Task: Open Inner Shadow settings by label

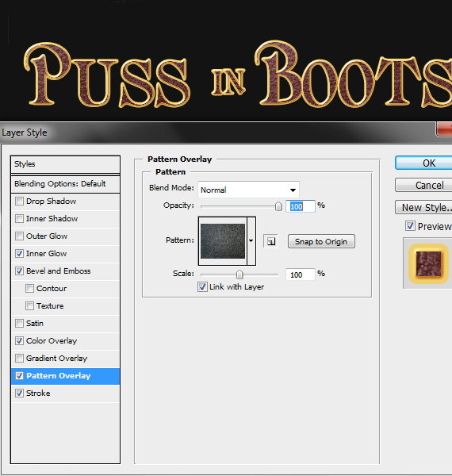Action: [52, 219]
